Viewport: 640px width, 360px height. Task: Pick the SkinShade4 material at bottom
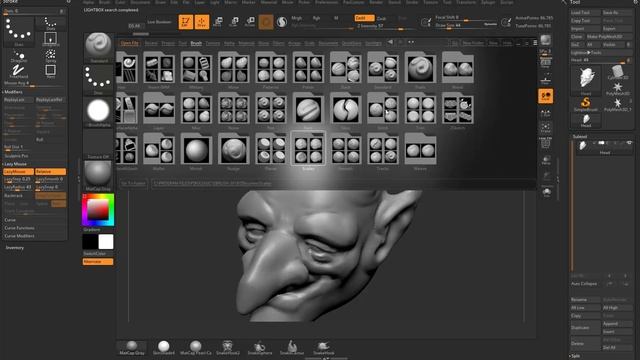tap(164, 347)
